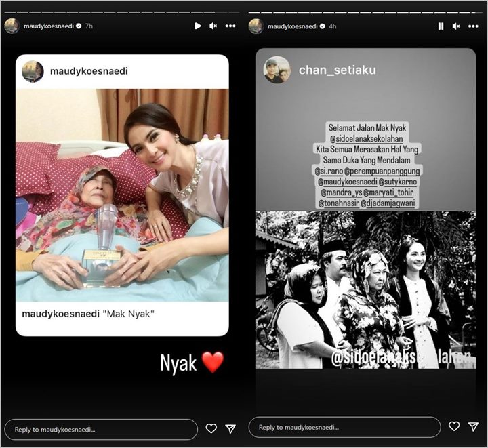Unmute sound on the left story
The image size is (488, 448).
213,26
